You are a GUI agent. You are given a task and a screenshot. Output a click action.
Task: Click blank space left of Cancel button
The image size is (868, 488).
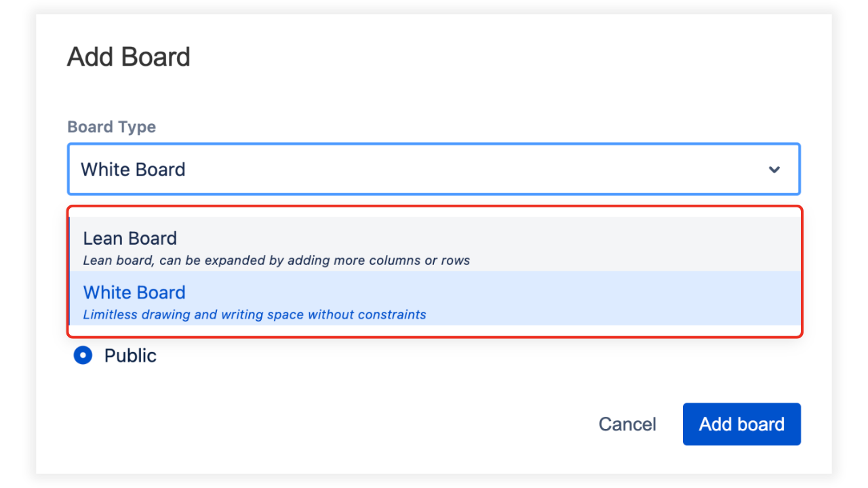[407, 424]
